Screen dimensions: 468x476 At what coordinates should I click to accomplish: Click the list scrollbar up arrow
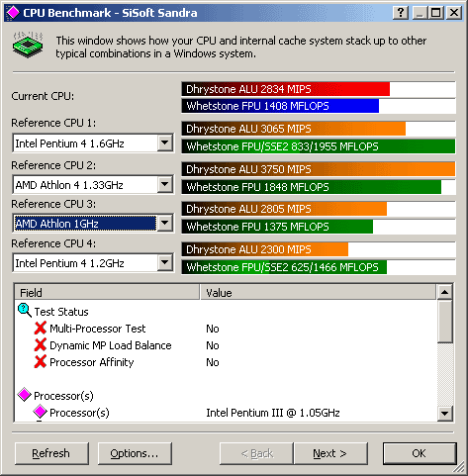(444, 292)
